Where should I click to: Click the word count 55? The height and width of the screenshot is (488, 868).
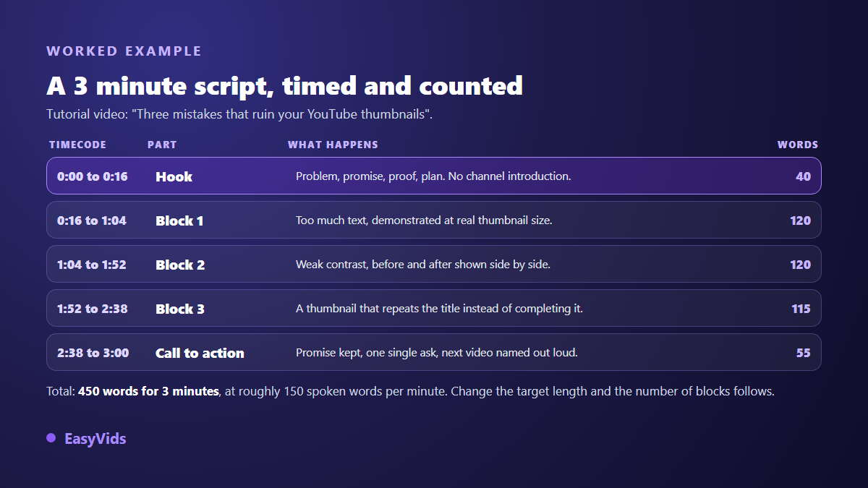coord(803,353)
